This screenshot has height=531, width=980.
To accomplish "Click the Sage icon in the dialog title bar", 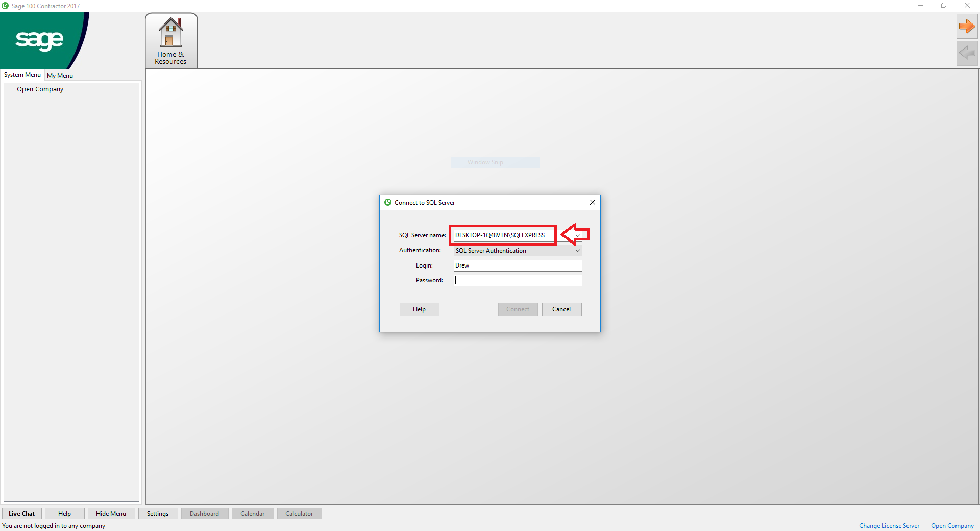I will pyautogui.click(x=388, y=202).
